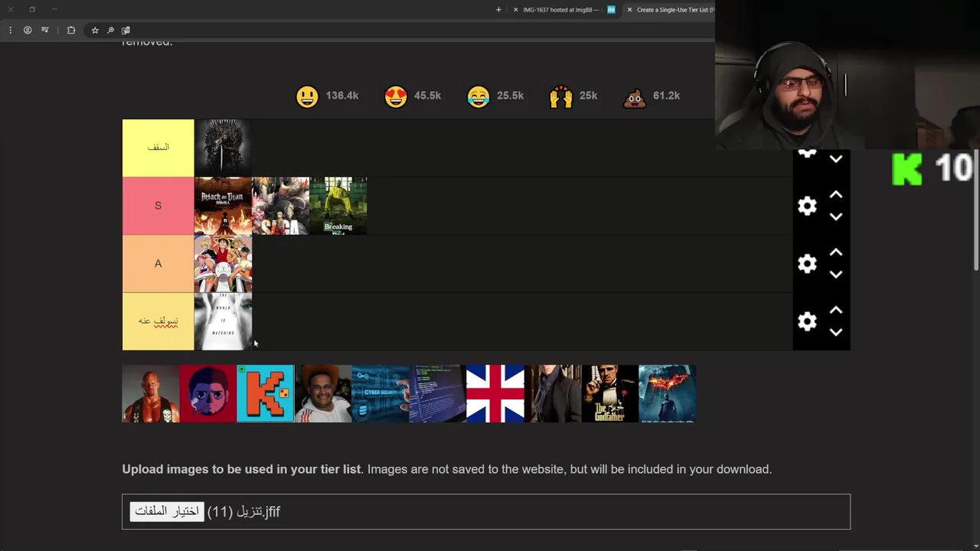Select the cartoon avatar with sunglasses image
Image resolution: width=980 pixels, height=551 pixels.
pyautogui.click(x=208, y=393)
